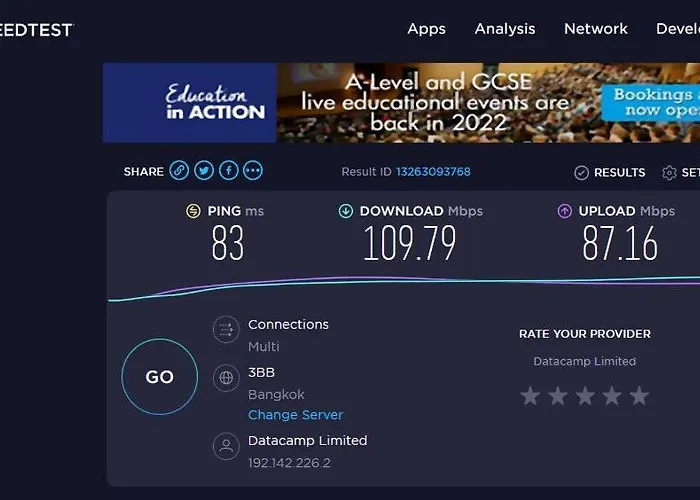This screenshot has width=700, height=500.
Task: Click the download value 109.79
Action: point(410,243)
